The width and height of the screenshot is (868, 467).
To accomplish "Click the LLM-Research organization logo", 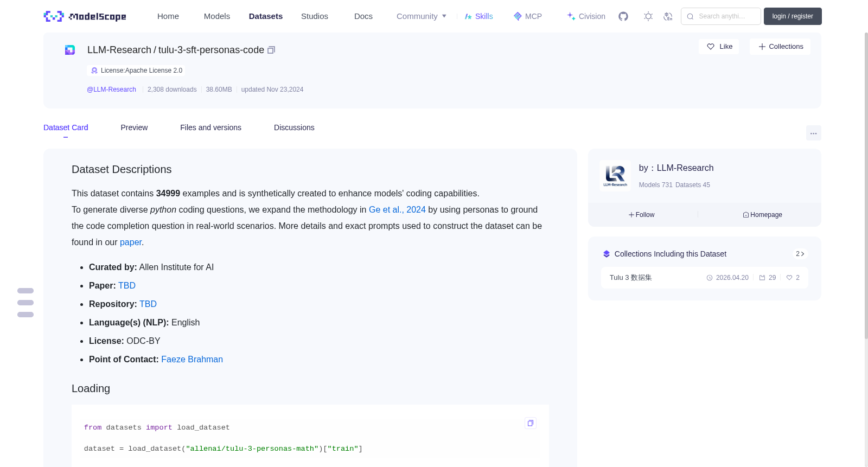I will click(615, 175).
